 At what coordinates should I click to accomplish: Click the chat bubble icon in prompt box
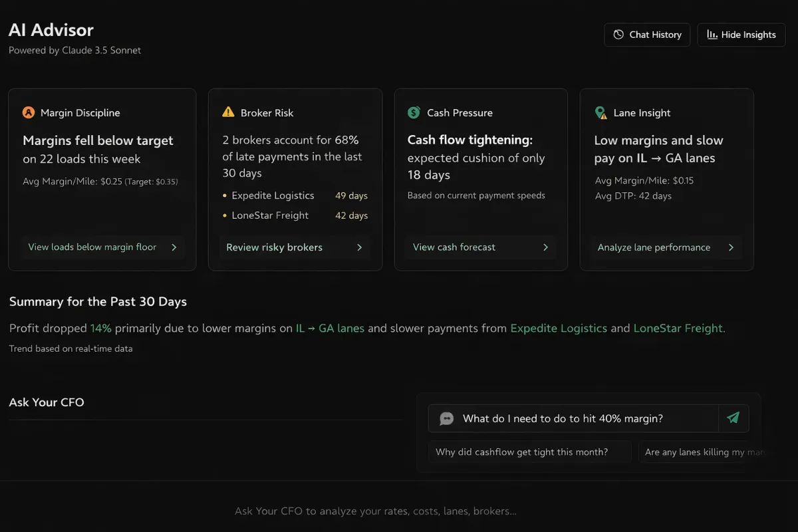(447, 418)
